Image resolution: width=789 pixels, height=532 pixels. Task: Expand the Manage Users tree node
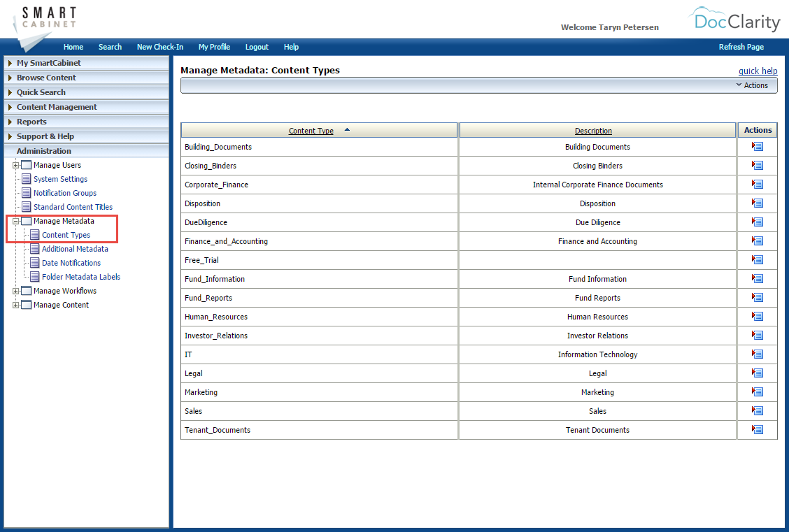click(16, 165)
